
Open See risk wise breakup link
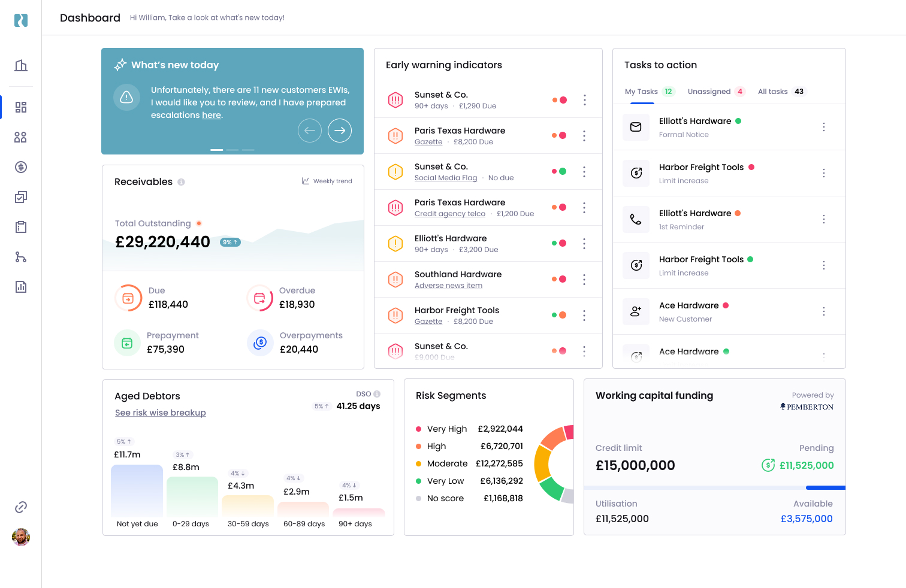pos(161,413)
